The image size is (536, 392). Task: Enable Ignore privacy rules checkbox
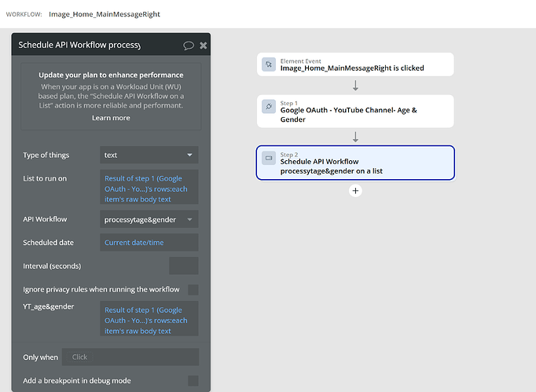tap(193, 290)
